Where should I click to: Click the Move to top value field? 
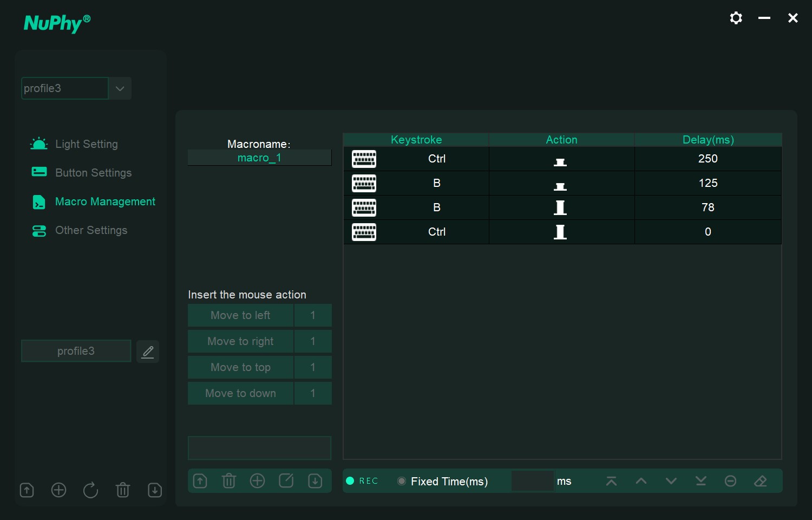[x=313, y=367]
